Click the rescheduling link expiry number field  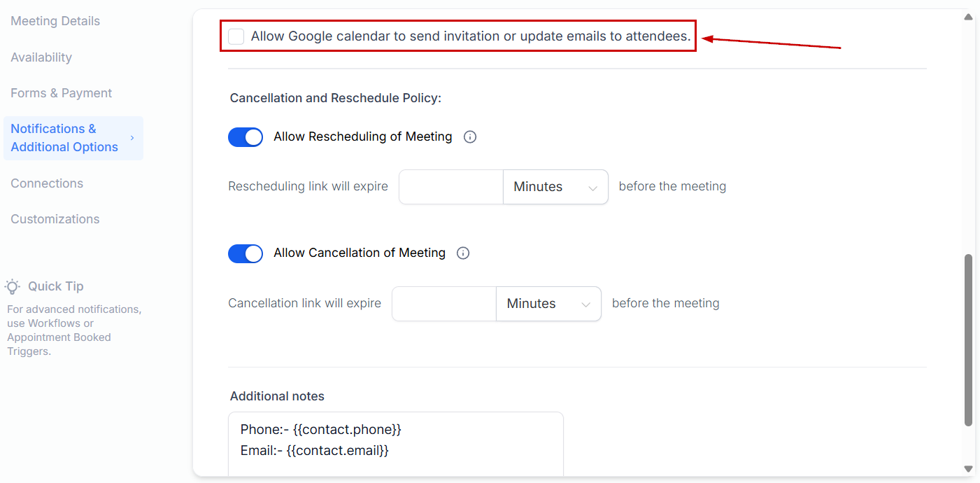click(x=451, y=187)
